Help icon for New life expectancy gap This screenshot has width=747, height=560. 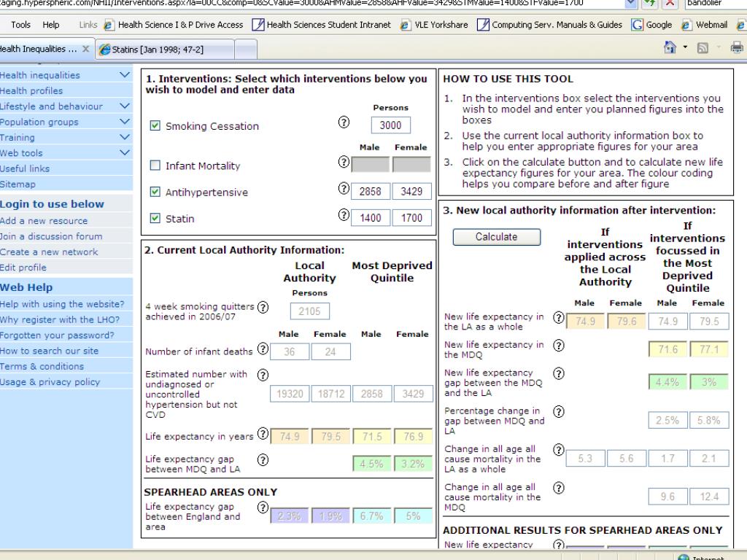[x=559, y=374]
